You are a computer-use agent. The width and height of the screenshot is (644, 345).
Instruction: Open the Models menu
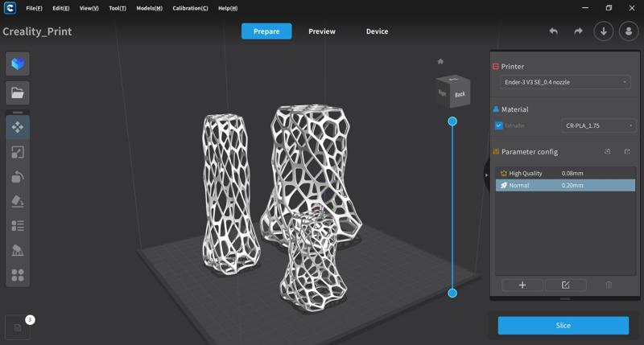coord(150,8)
